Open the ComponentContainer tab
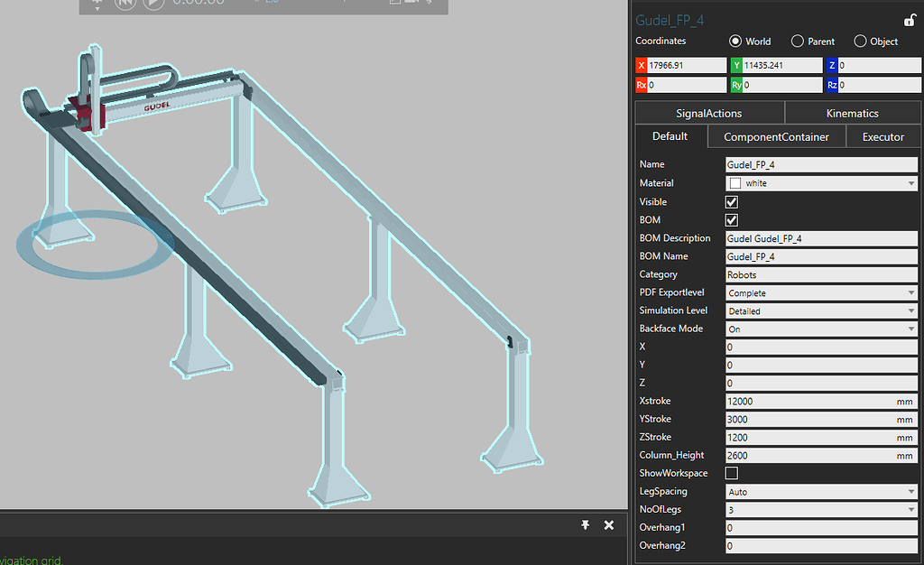The image size is (924, 565). tap(776, 135)
